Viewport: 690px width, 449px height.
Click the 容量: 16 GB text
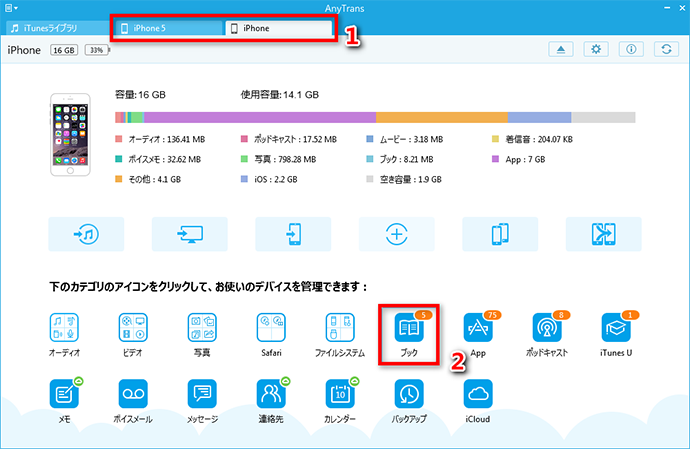point(140,95)
